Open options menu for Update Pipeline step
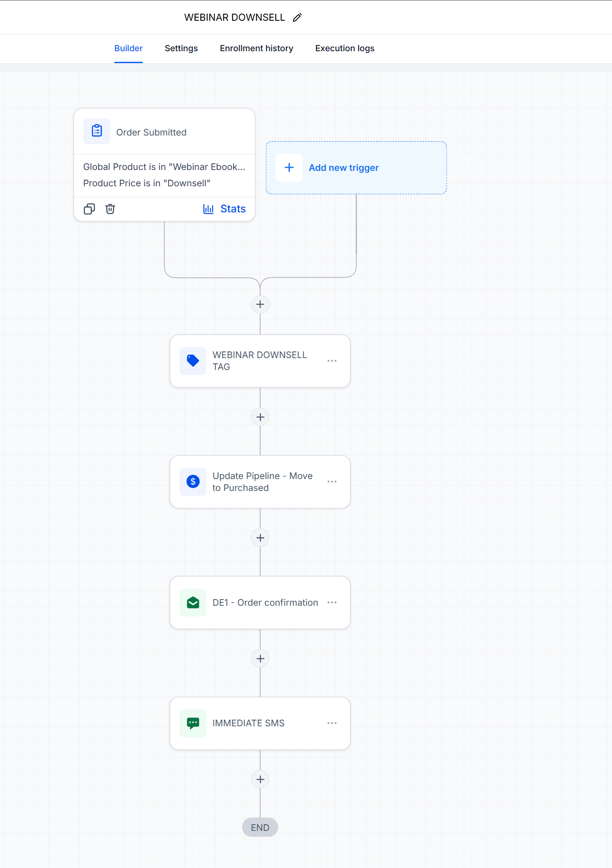 332,482
